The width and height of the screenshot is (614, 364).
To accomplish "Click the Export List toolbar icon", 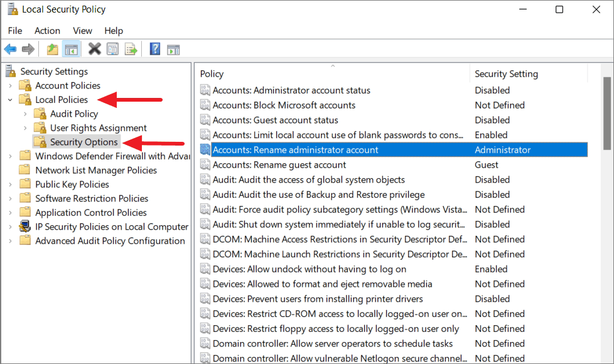I will point(131,50).
